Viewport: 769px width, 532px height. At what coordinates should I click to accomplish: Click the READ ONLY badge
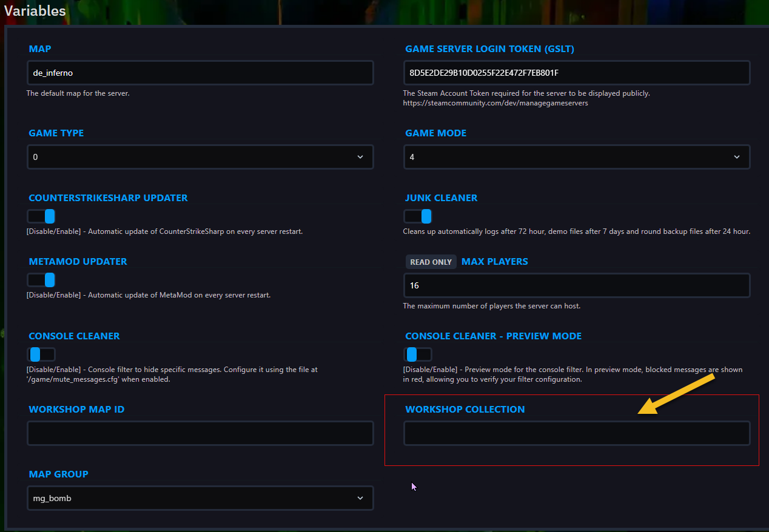[x=431, y=262]
